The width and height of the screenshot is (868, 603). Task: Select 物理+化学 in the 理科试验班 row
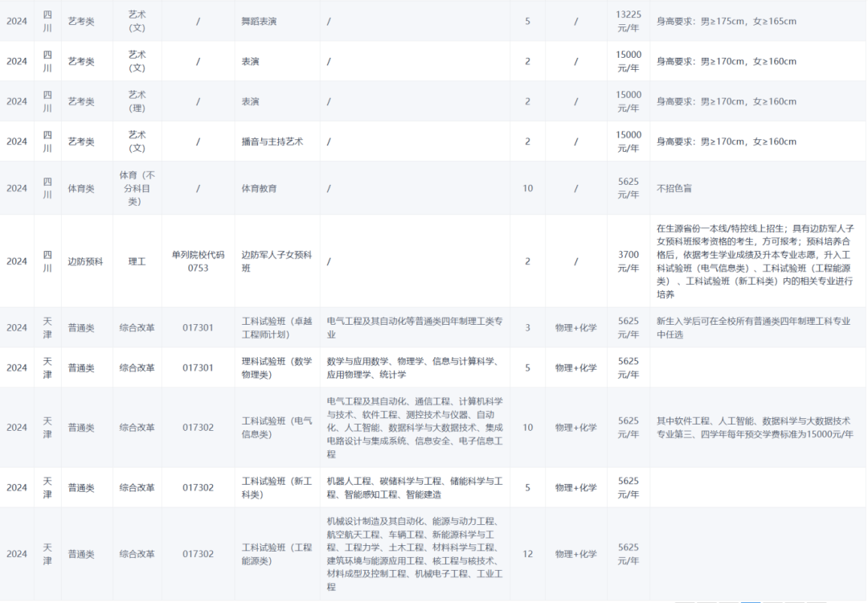pos(575,367)
